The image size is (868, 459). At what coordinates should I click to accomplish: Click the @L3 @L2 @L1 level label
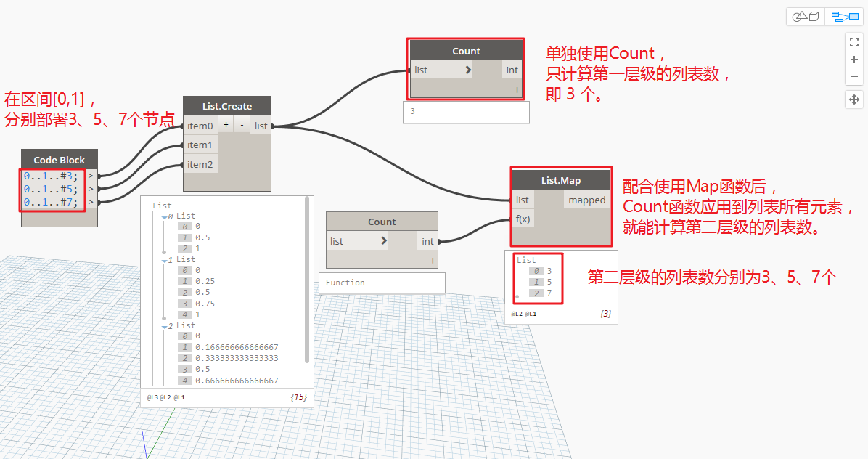(166, 397)
